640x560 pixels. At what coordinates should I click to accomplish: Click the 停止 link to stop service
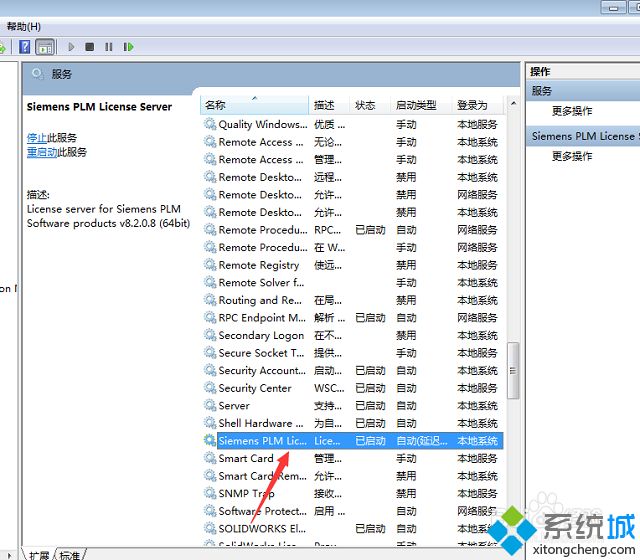tap(37, 138)
